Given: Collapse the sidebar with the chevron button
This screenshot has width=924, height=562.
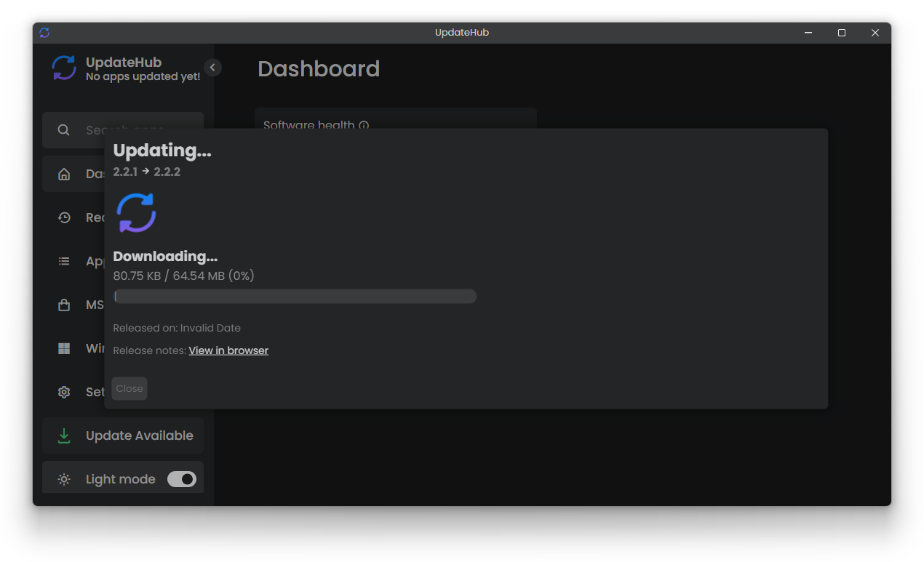Looking at the screenshot, I should (212, 67).
